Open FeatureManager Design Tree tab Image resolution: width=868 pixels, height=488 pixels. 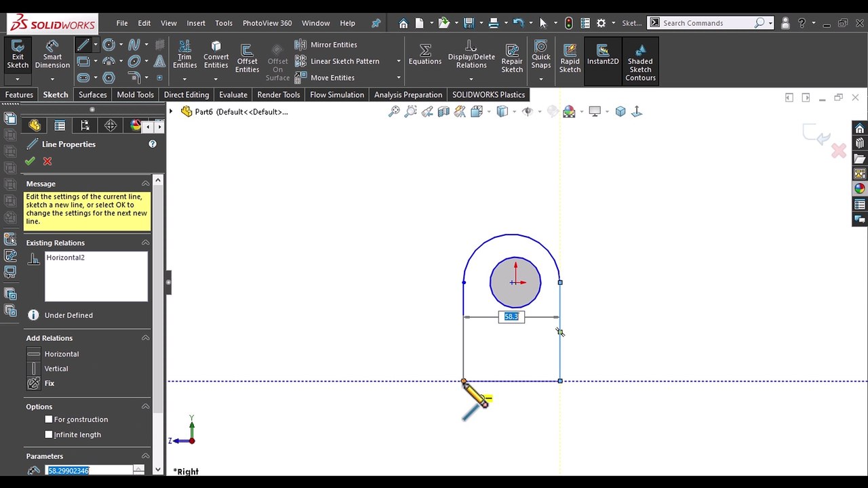coord(35,126)
